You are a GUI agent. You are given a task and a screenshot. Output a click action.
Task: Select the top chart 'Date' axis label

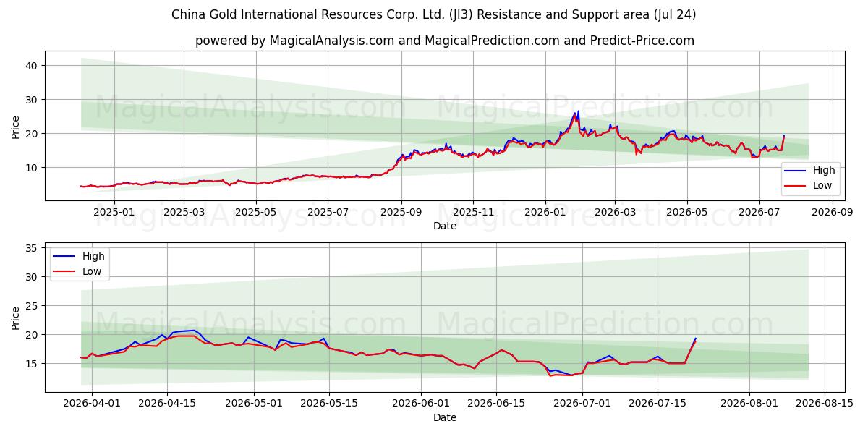pyautogui.click(x=444, y=226)
